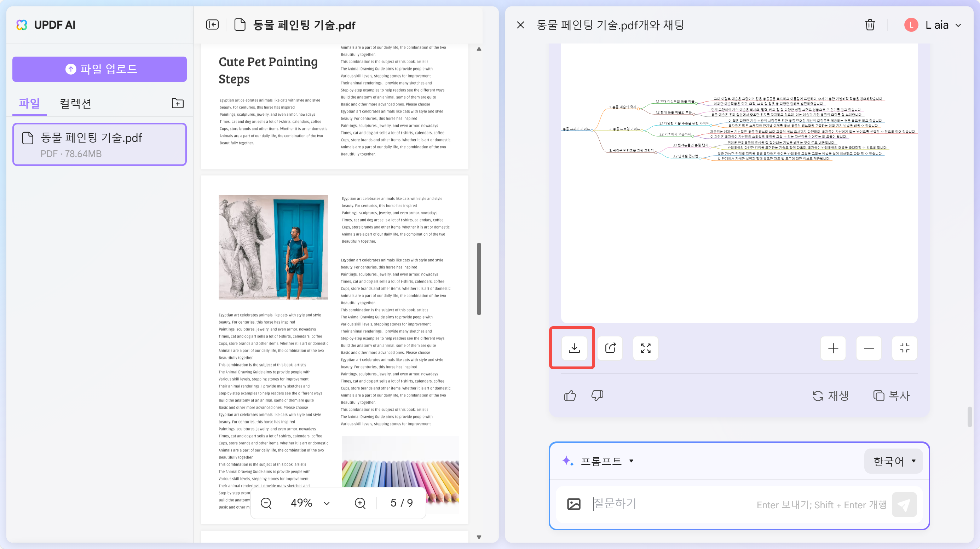Click the PDF · 78.64MB file info text
Viewport: 980px width, 549px height.
pos(71,154)
